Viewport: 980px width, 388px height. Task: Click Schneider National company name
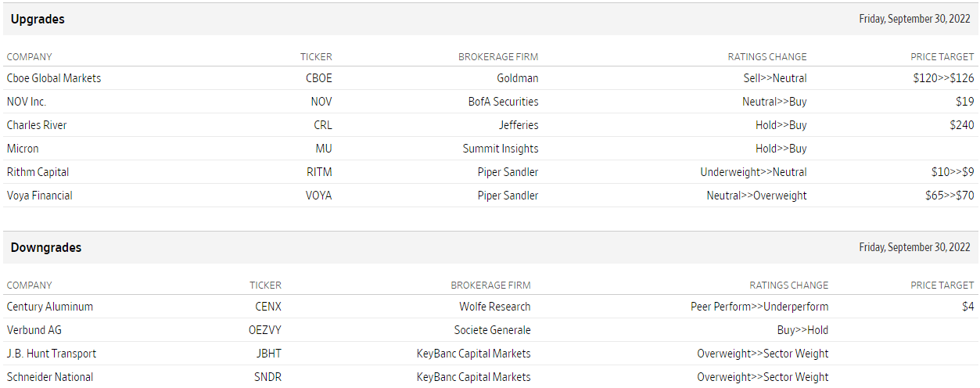coord(50,377)
